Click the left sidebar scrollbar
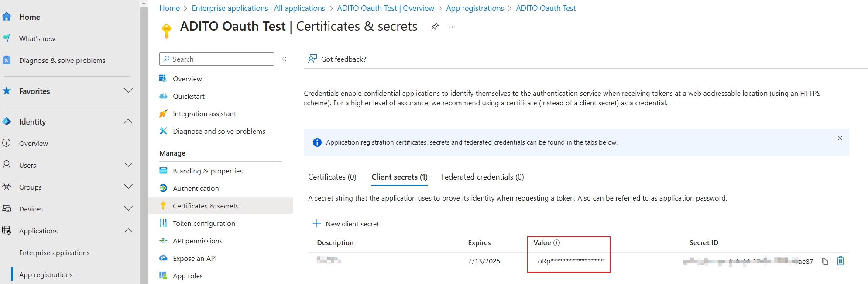 (144, 145)
